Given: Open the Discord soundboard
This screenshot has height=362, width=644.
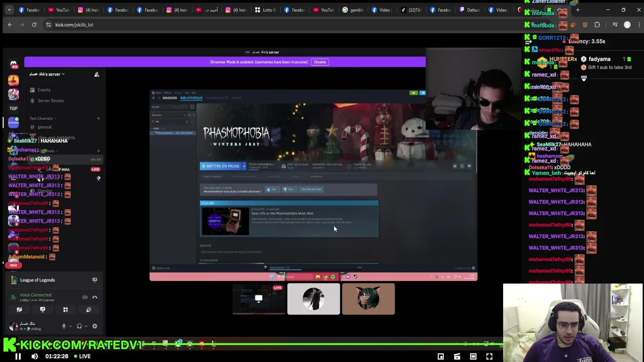Looking at the screenshot, I should click(x=89, y=310).
